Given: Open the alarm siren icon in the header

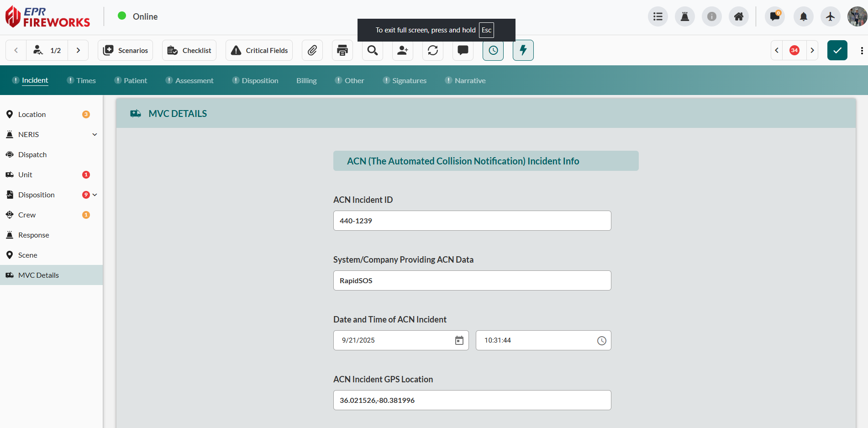Looking at the screenshot, I should (x=684, y=16).
